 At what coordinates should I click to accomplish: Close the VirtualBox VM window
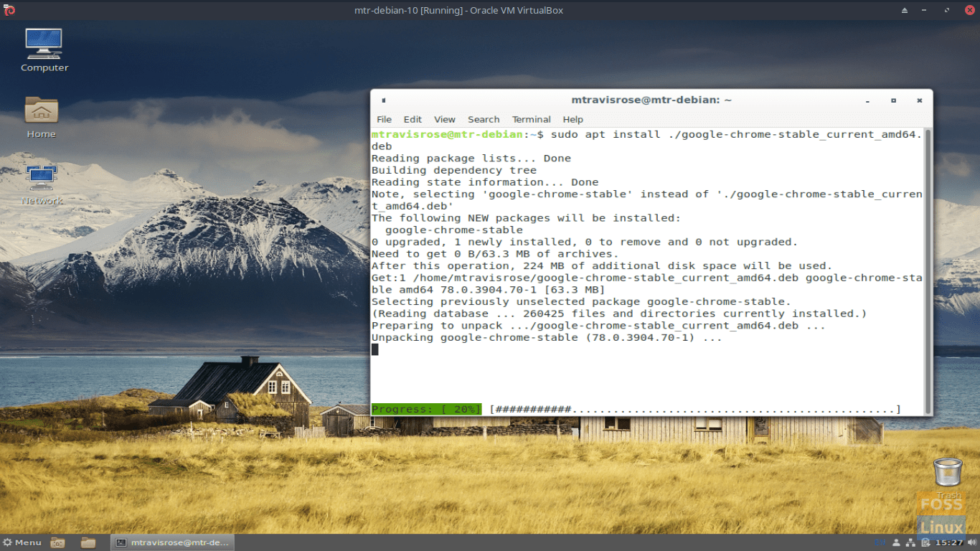969,10
